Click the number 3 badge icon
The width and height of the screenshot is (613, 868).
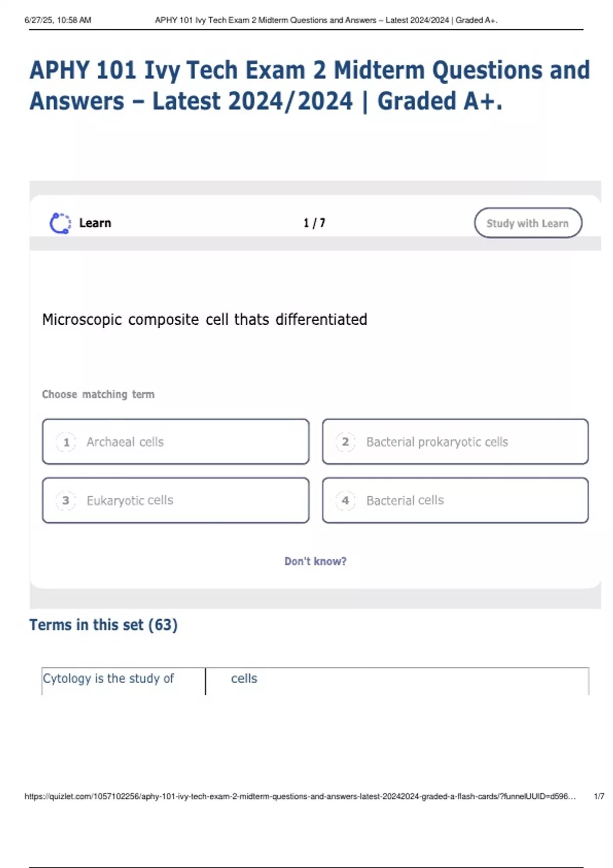(x=66, y=500)
